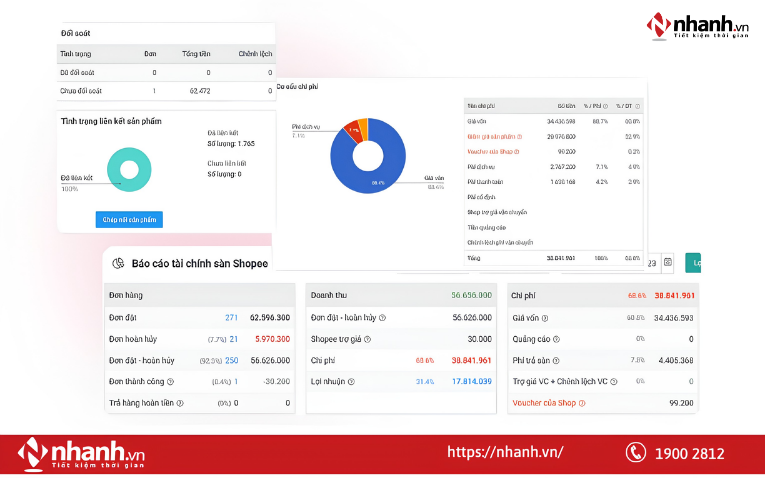Click the nhanh.vn logo at top right
The width and height of the screenshot is (765, 478).
(x=698, y=26)
